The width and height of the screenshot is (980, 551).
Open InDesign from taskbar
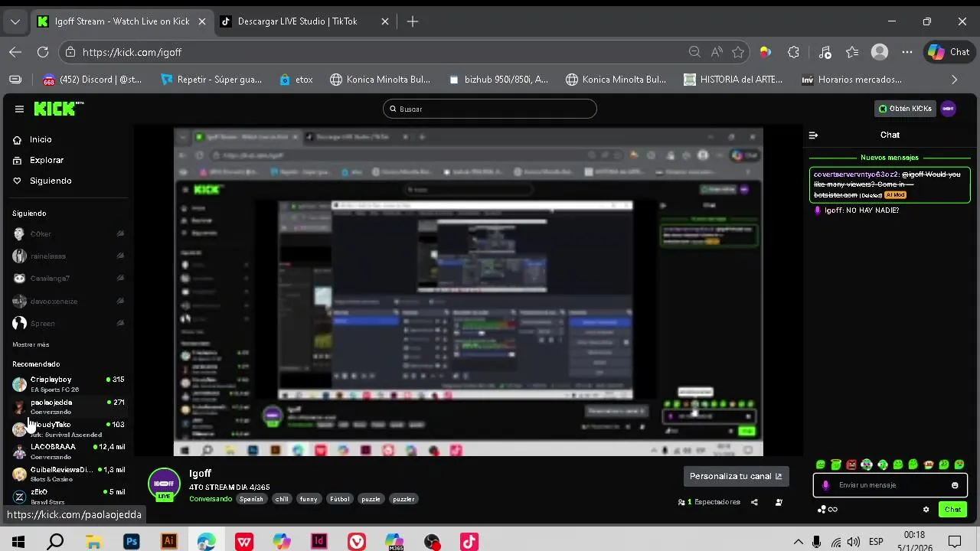[x=319, y=542]
